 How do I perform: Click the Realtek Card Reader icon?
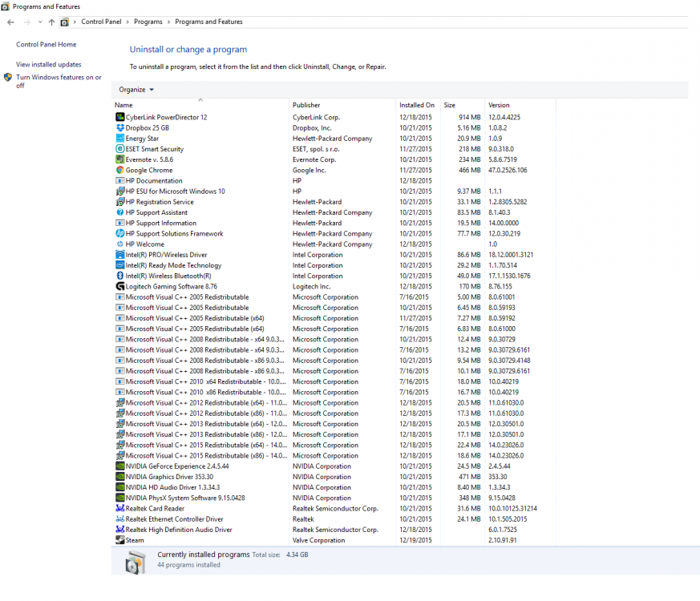(x=119, y=508)
